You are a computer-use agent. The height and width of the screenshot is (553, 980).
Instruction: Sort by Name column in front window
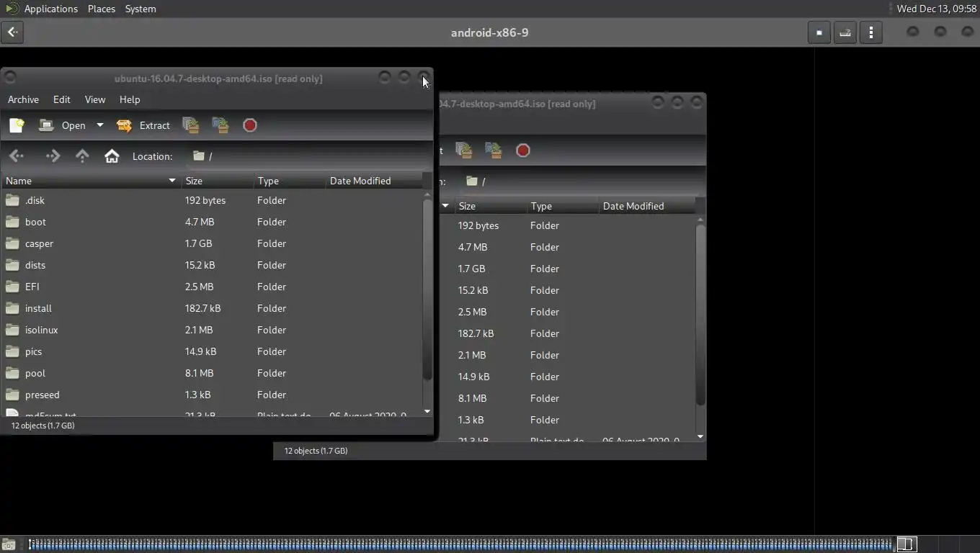(x=91, y=181)
